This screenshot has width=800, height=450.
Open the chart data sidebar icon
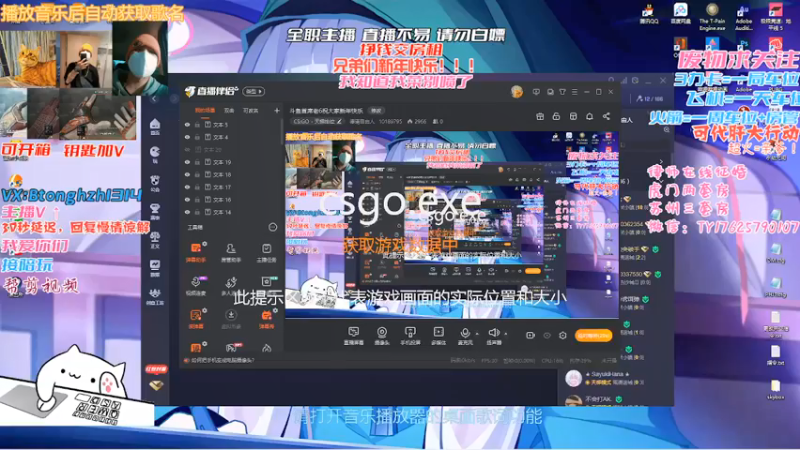[x=155, y=267]
